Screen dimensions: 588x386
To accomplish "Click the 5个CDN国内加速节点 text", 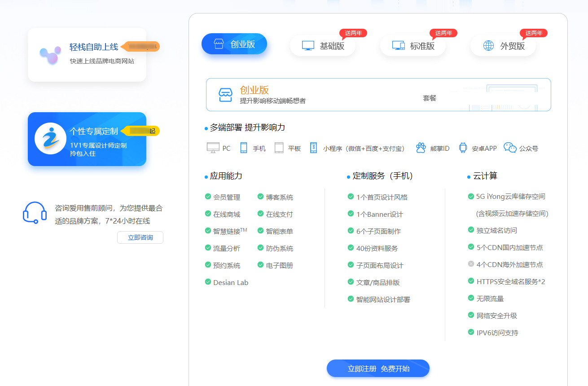I will click(x=509, y=247).
